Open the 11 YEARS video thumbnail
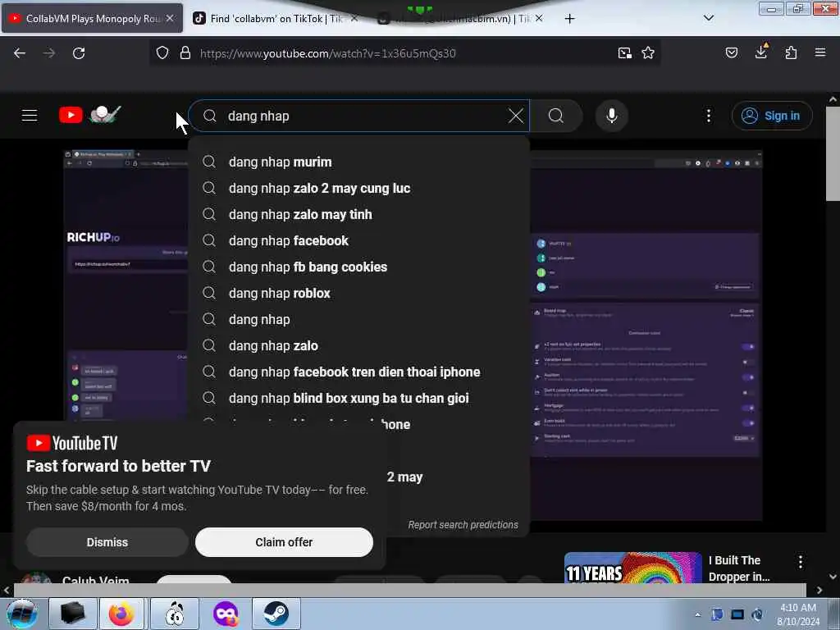Image resolution: width=840 pixels, height=630 pixels. 632,568
